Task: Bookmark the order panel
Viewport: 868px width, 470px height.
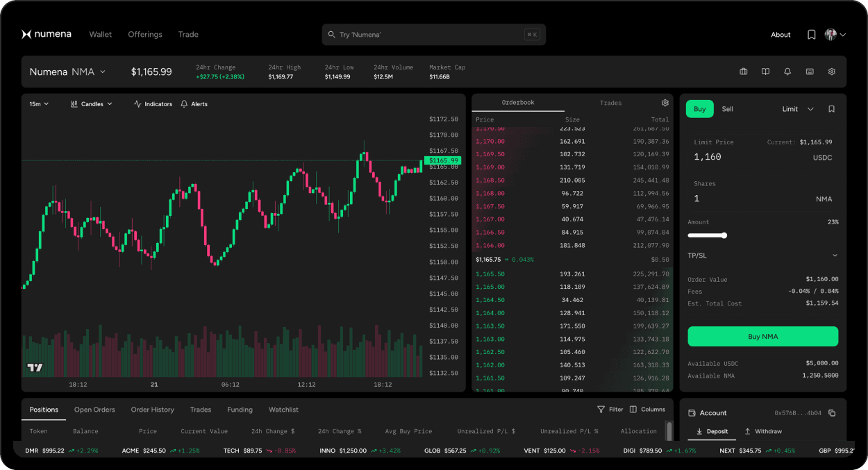Action: coord(831,109)
